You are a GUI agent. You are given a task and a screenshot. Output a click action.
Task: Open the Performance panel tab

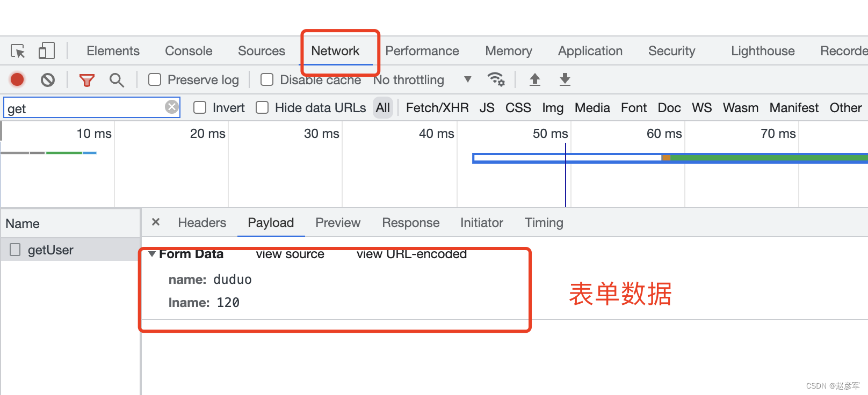(422, 51)
